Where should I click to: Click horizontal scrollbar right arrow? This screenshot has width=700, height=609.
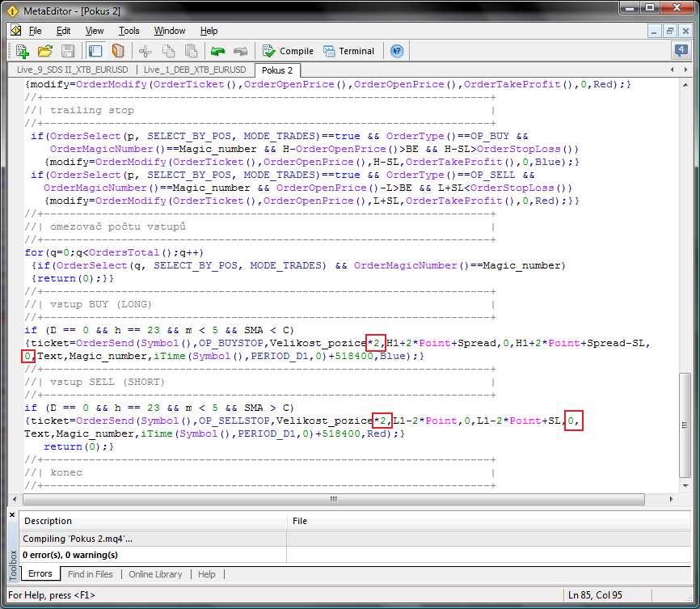click(x=672, y=499)
